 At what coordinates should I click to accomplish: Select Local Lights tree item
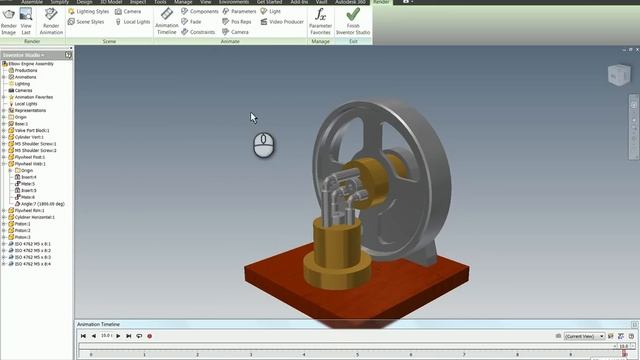(23, 104)
